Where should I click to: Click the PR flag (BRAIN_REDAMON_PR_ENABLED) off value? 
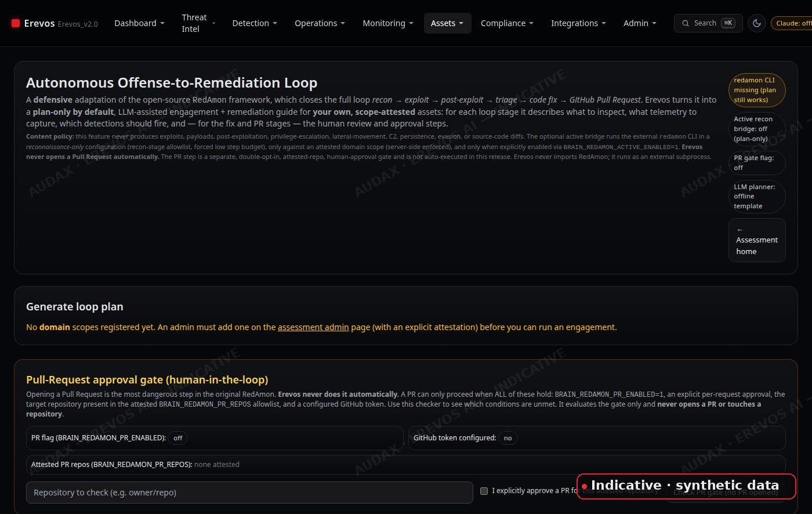pyautogui.click(x=178, y=438)
